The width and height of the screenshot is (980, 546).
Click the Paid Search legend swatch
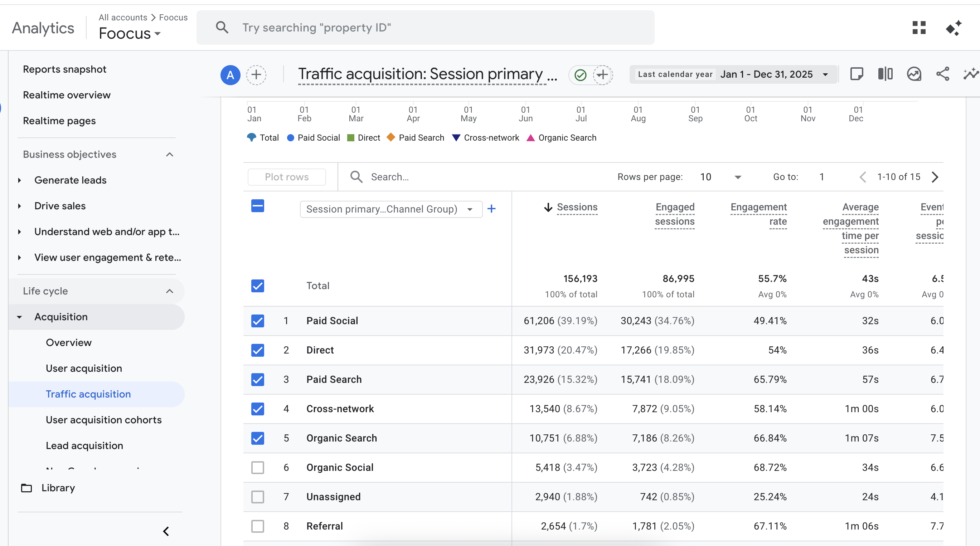tap(391, 137)
